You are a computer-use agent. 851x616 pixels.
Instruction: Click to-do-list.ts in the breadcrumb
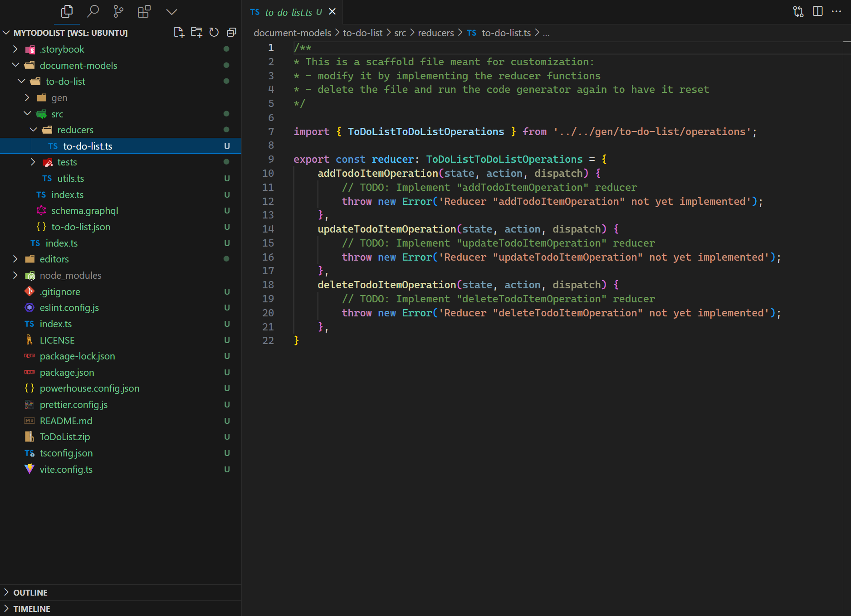(x=506, y=33)
